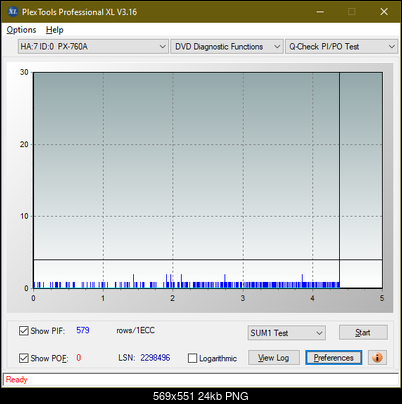Viewport: 402px width, 404px height.
Task: Open the DVD Diagnostic Functions dropdown
Action: 227,47
